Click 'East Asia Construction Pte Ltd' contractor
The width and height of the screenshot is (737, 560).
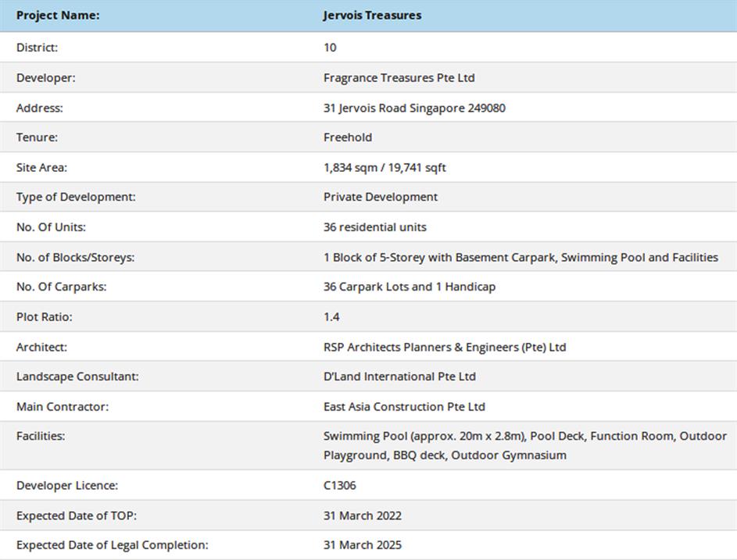(x=404, y=407)
